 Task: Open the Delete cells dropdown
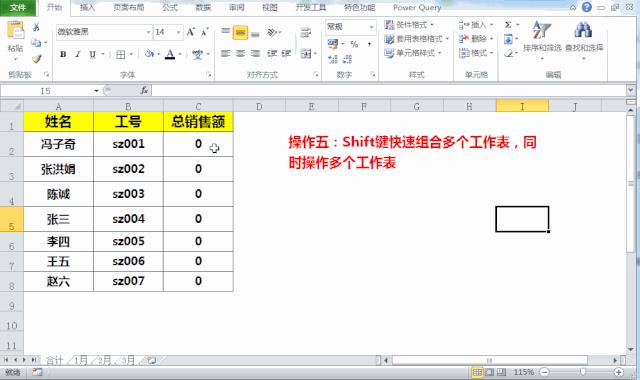pyautogui.click(x=476, y=39)
